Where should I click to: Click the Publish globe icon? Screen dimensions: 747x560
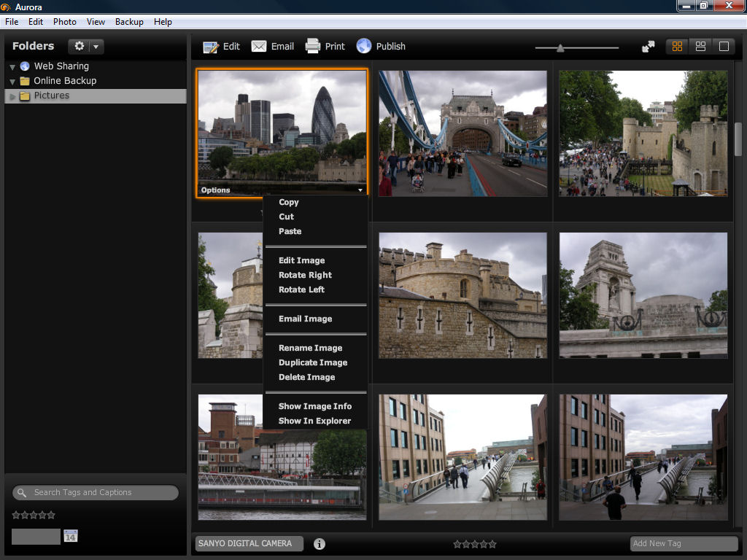[x=364, y=46]
